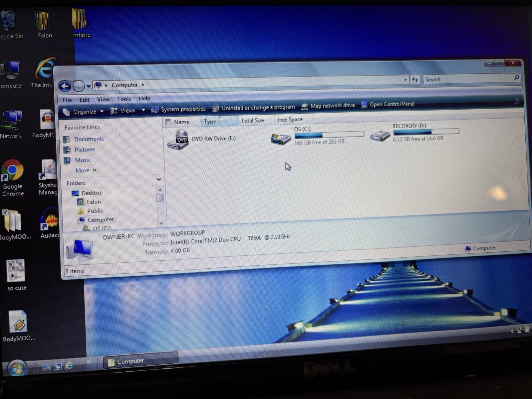532x399 pixels.
Task: Sort by Free Space column header
Action: 293,119
